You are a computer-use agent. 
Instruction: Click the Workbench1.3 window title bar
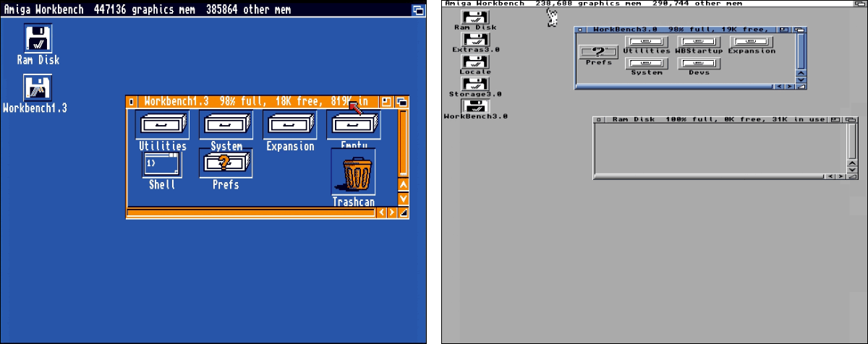coord(257,101)
